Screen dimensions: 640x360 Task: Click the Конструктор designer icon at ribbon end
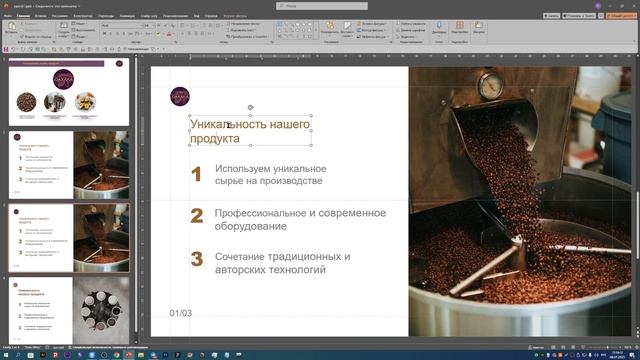(479, 25)
